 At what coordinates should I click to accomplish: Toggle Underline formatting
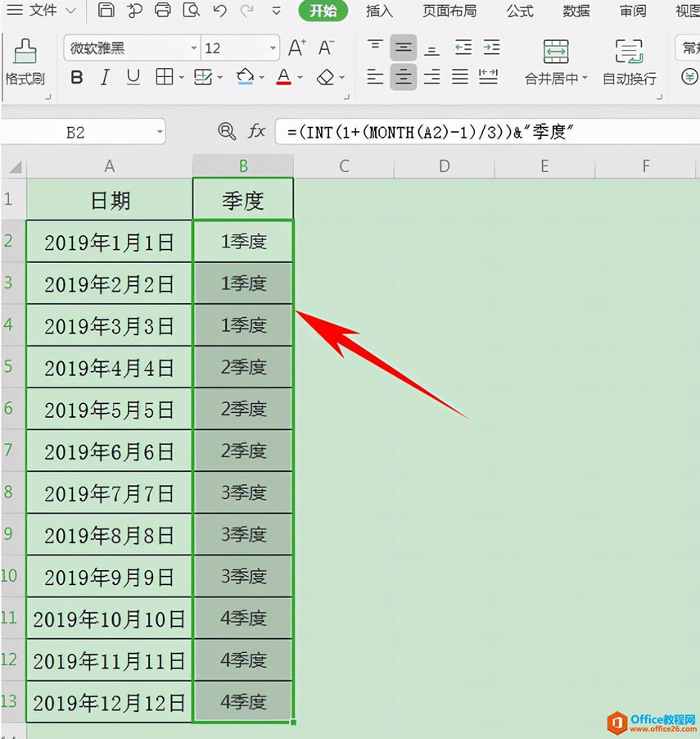click(133, 77)
